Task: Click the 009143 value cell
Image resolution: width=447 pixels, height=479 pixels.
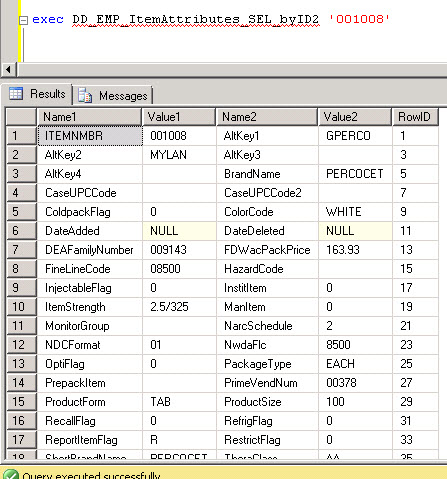Action: click(179, 250)
